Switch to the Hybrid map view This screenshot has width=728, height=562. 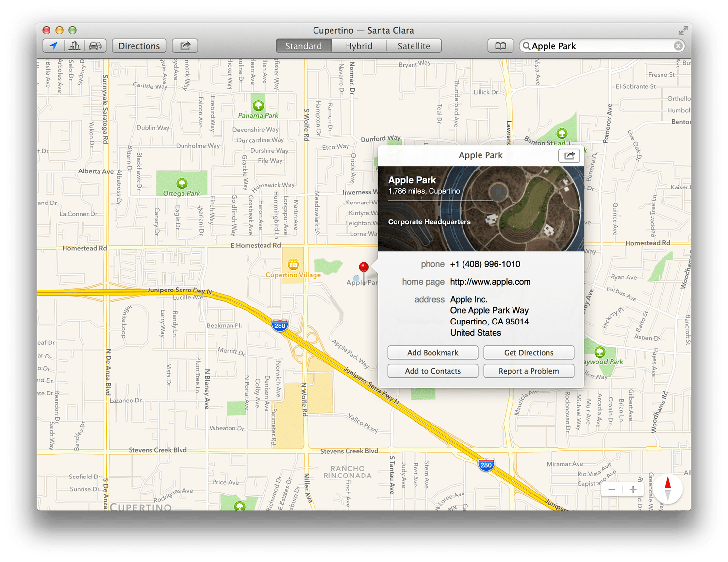pyautogui.click(x=359, y=46)
